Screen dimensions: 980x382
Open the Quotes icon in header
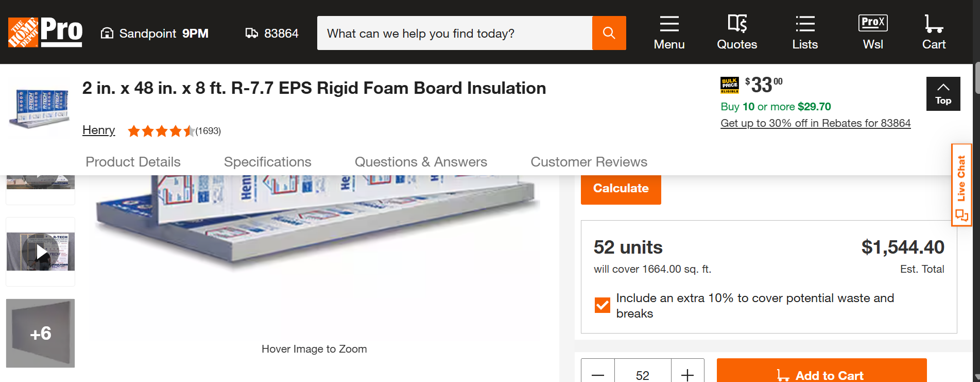(737, 33)
